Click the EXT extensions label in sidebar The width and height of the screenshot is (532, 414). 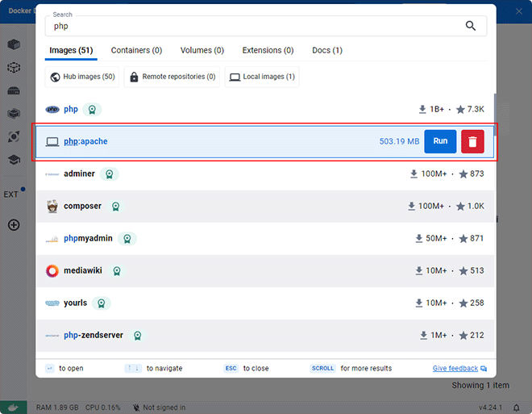[x=10, y=194]
